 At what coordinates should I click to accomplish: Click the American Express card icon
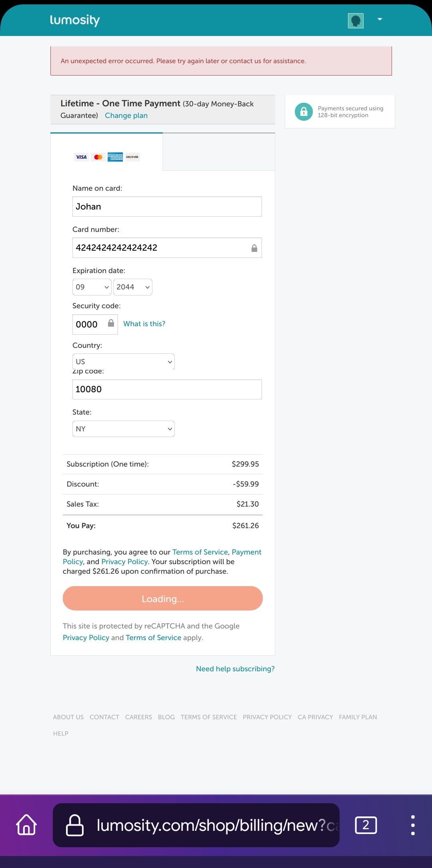(115, 157)
